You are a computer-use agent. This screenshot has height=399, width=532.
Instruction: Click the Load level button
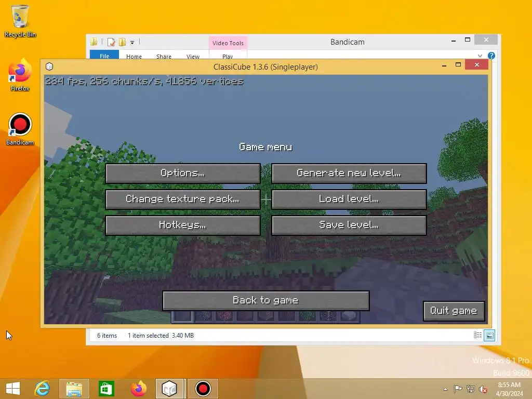pos(349,199)
